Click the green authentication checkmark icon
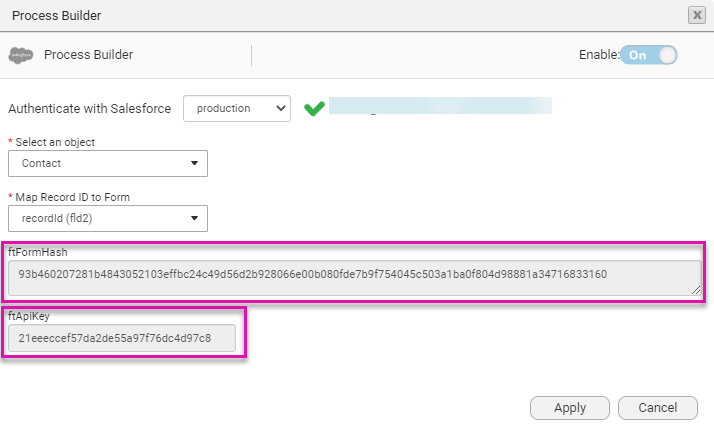714x434 pixels. (x=314, y=108)
